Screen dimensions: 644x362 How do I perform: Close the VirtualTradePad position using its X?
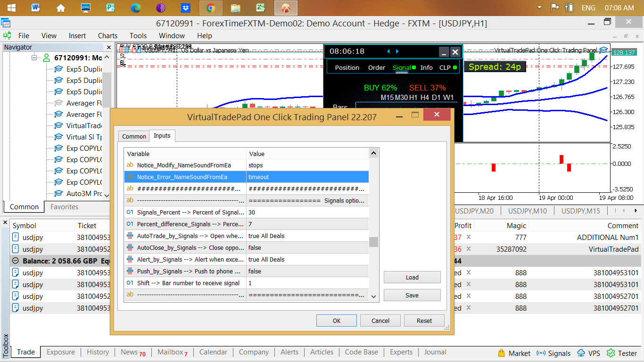pos(469,249)
